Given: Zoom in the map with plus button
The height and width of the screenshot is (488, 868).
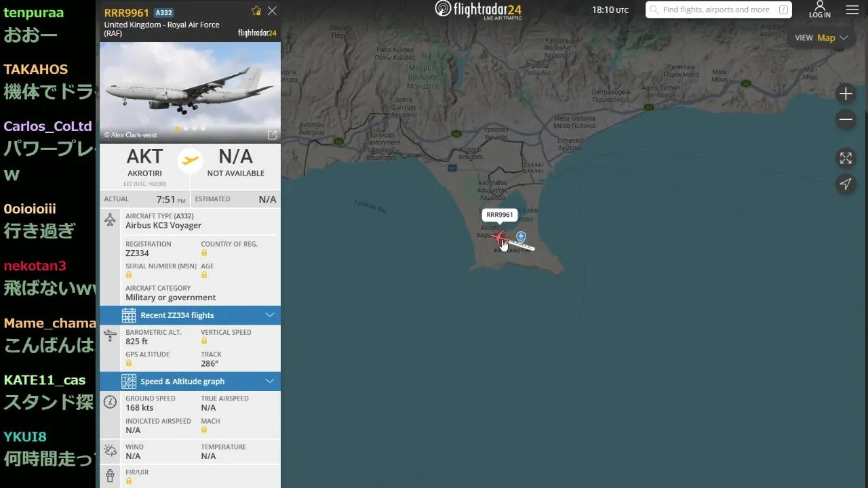Looking at the screenshot, I should coord(846,94).
